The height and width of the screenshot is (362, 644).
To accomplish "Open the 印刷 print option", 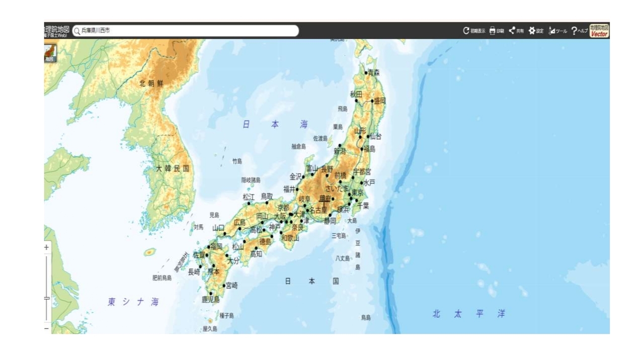I will point(497,31).
